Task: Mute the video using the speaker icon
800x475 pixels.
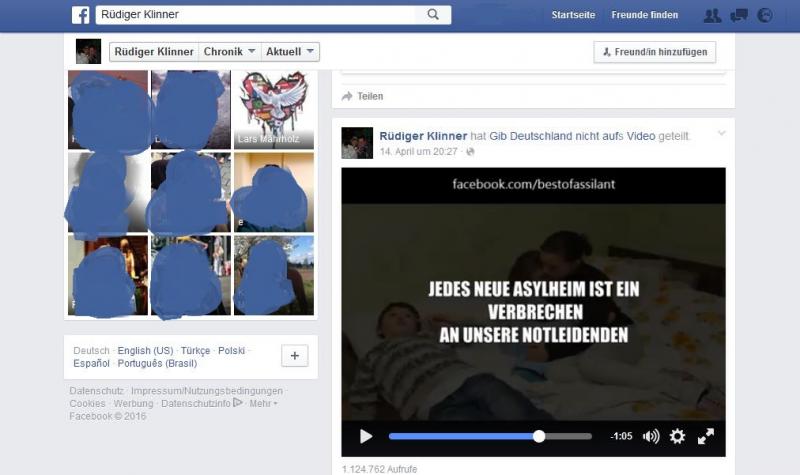Action: (x=651, y=436)
